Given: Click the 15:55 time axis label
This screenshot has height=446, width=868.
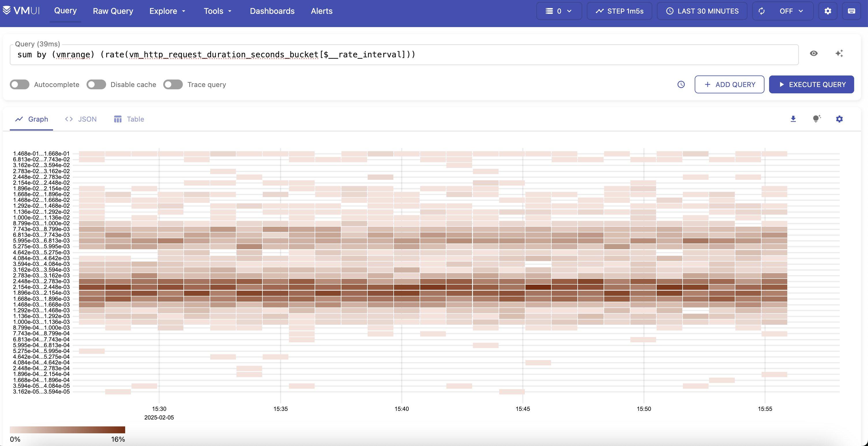Looking at the screenshot, I should [x=765, y=409].
